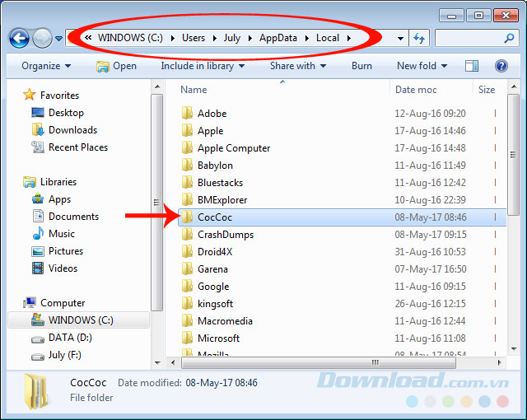The image size is (527, 420).
Task: Click the magnifier search icon
Action: [509, 38]
